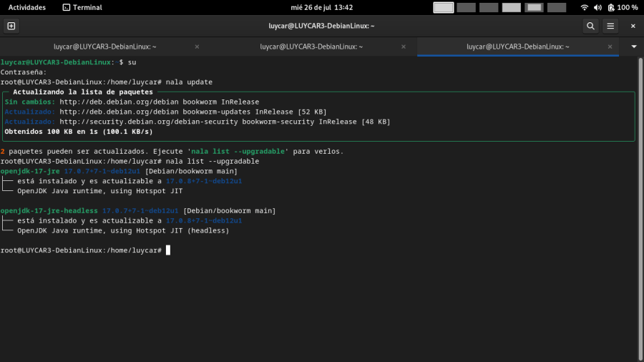
Task: Switch to the first workspace thumbnail
Action: [x=444, y=7]
